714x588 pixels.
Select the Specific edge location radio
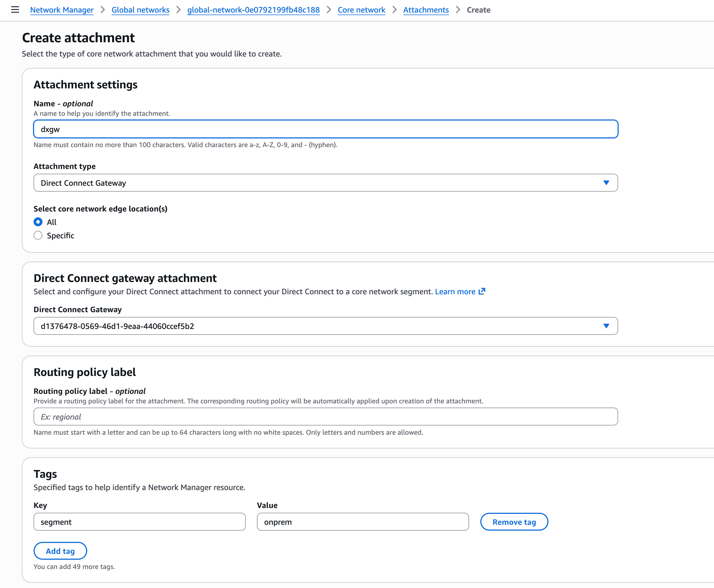(x=38, y=236)
